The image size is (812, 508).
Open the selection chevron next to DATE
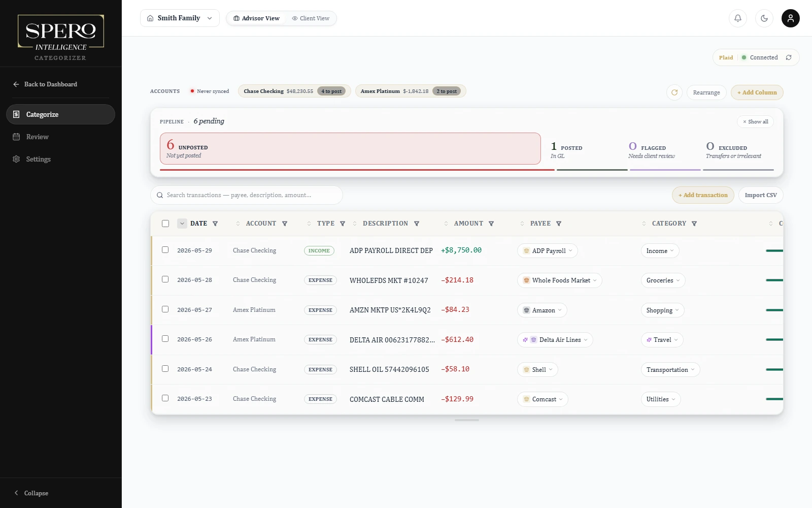(x=182, y=224)
